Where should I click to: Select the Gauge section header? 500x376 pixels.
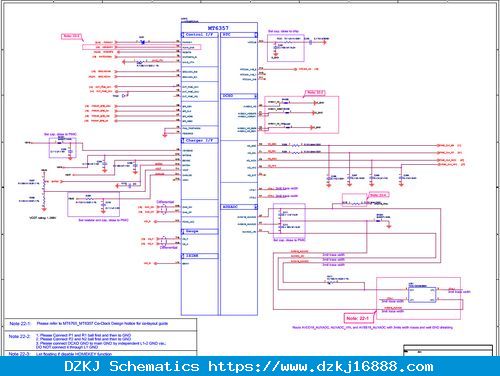200,231
